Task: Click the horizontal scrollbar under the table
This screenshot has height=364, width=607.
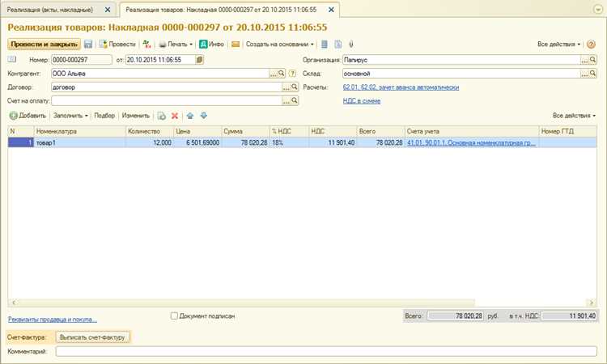Action: coord(244,303)
